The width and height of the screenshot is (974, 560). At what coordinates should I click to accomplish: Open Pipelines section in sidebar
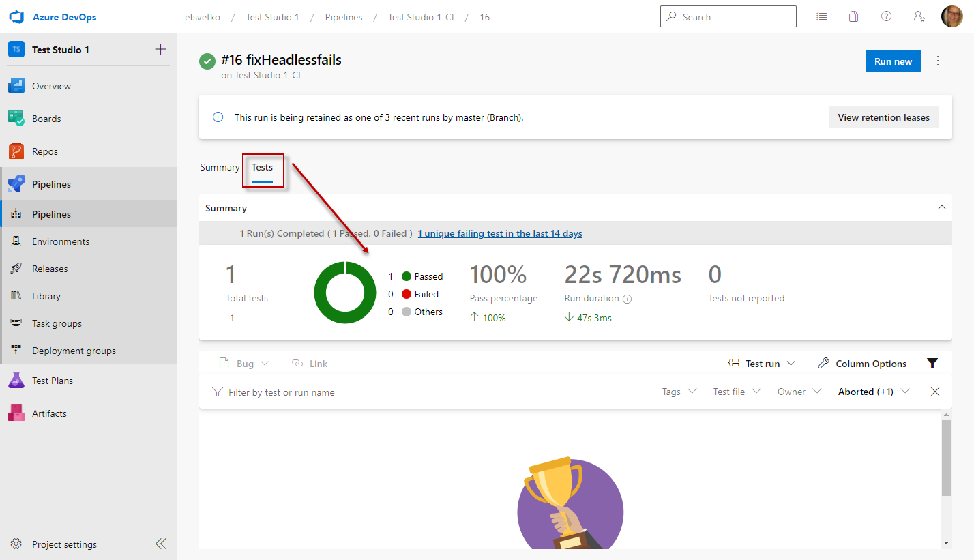89,184
